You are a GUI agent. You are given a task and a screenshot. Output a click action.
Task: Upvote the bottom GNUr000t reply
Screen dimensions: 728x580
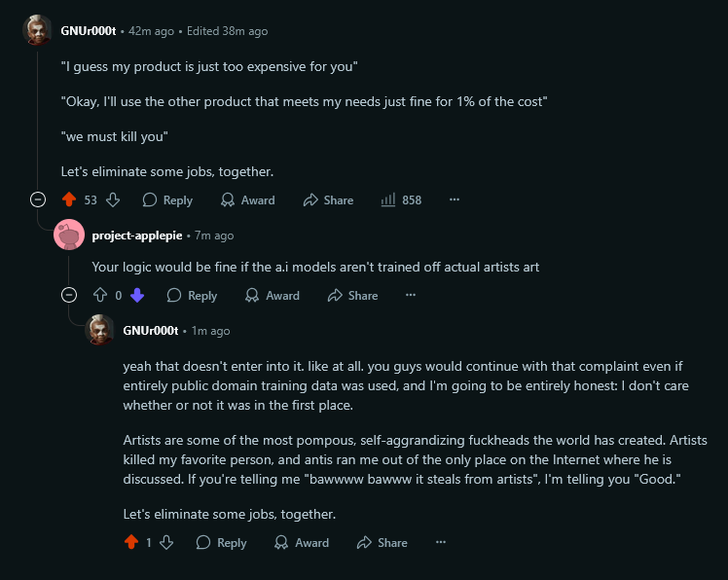[x=130, y=542]
